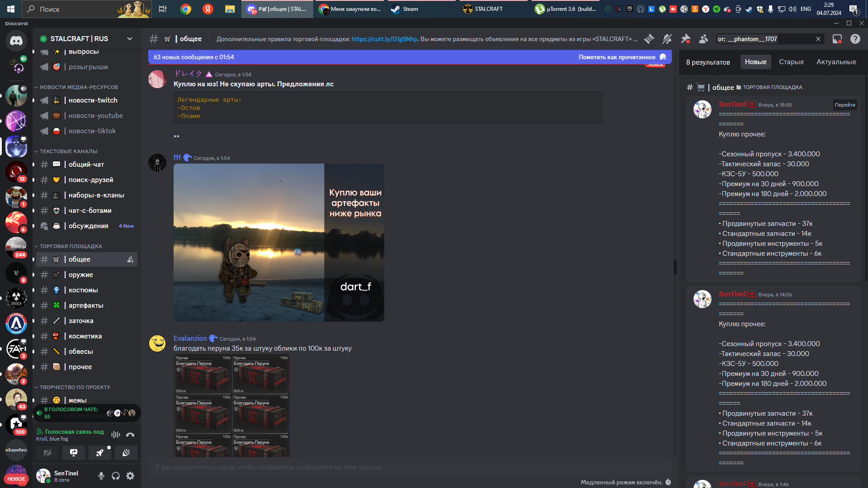Open заточка trading channel
868x488 pixels.
click(87, 321)
